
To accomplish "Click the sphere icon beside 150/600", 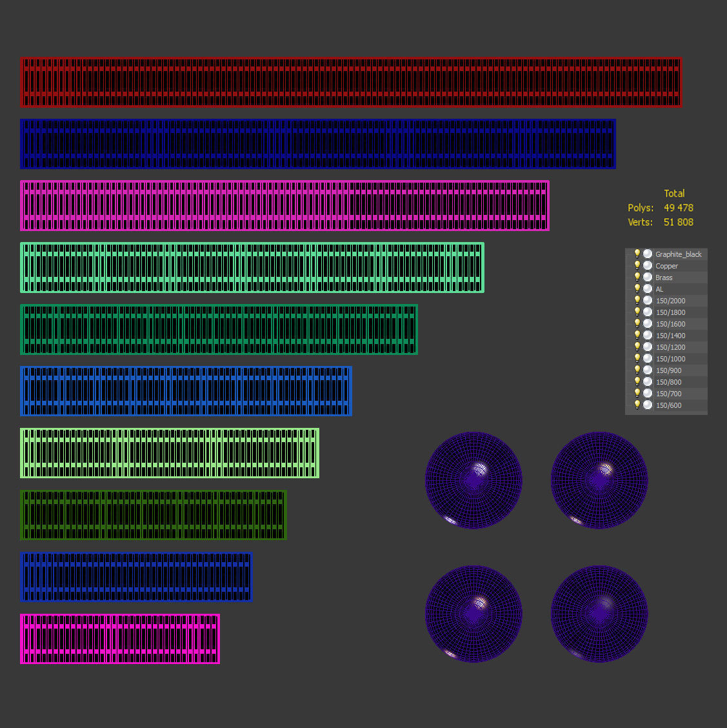I will (648, 405).
